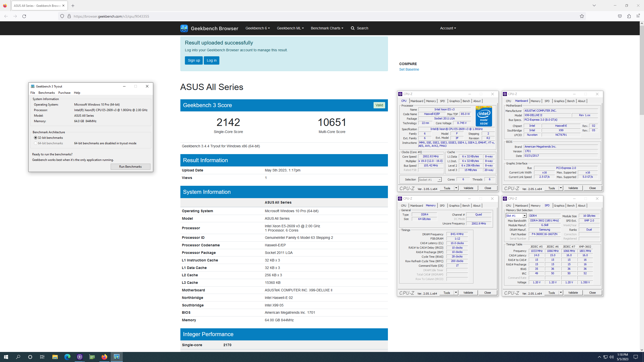Open Task View from the taskbar
Image resolution: width=644 pixels, height=362 pixels.
pyautogui.click(x=42, y=357)
